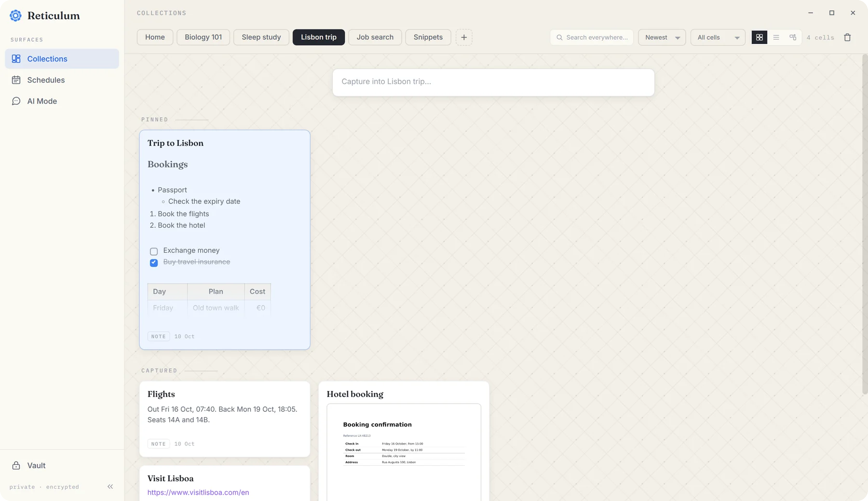Collapse the sidebar with the double-chevron
The width and height of the screenshot is (868, 501).
click(110, 487)
